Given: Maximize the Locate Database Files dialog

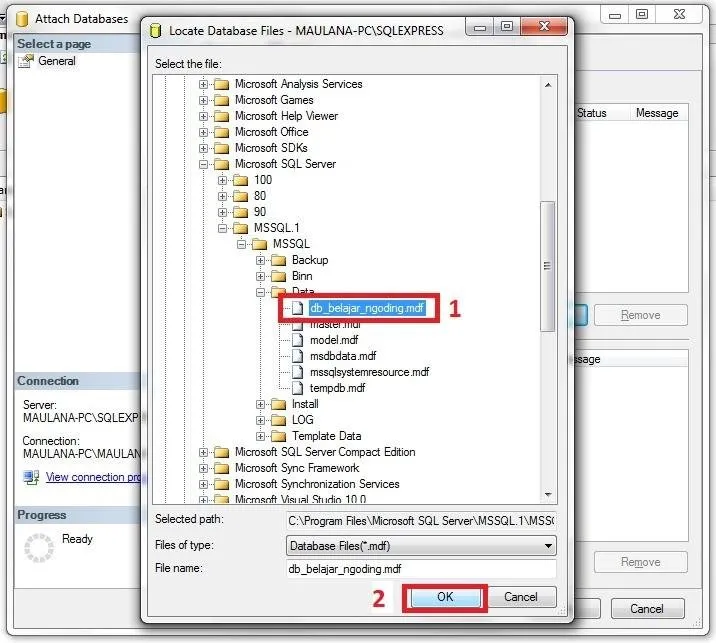Looking at the screenshot, I should pos(507,26).
